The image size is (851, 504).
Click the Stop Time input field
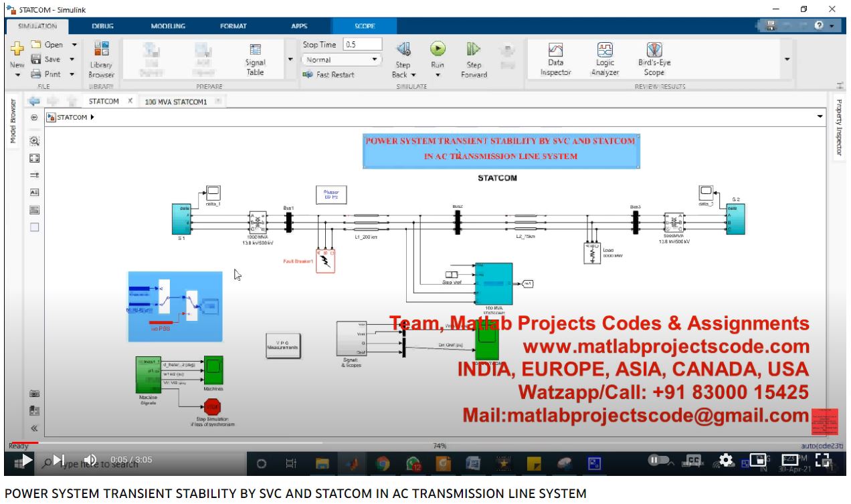pyautogui.click(x=362, y=45)
